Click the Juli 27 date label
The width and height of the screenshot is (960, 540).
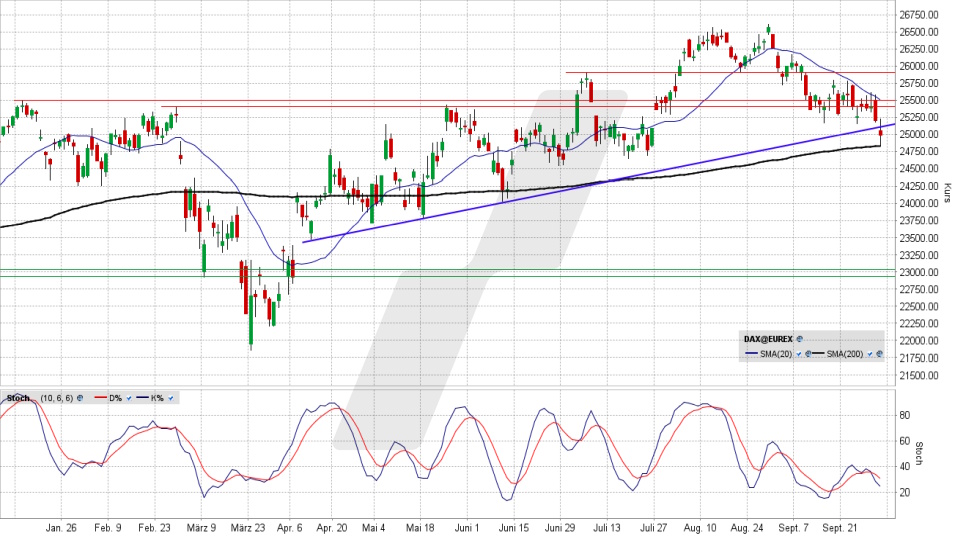click(x=654, y=528)
